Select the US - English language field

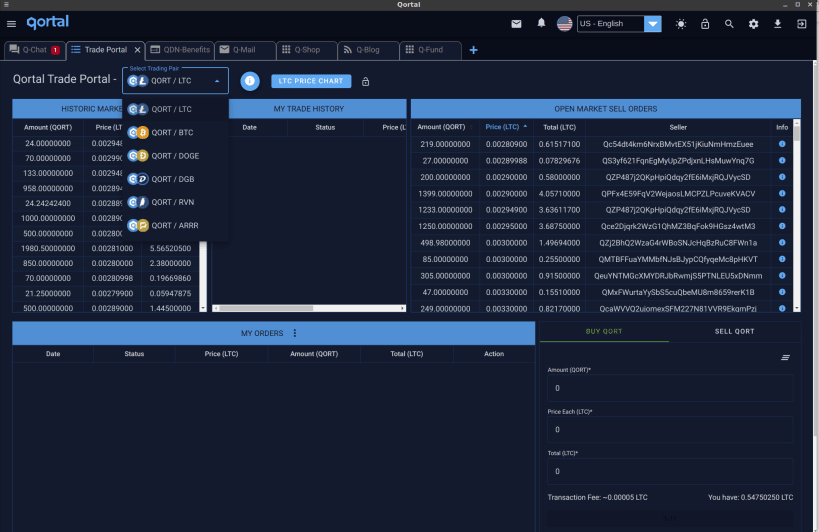click(x=610, y=24)
